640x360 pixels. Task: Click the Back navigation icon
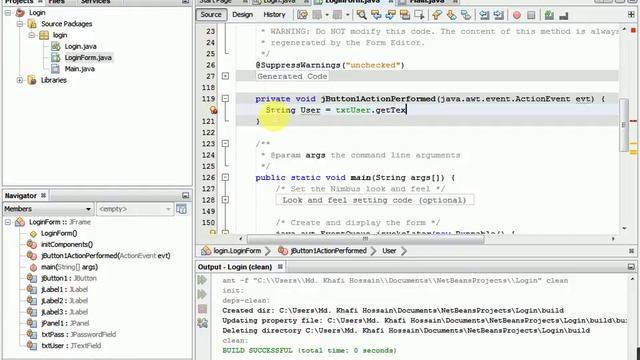pos(317,15)
